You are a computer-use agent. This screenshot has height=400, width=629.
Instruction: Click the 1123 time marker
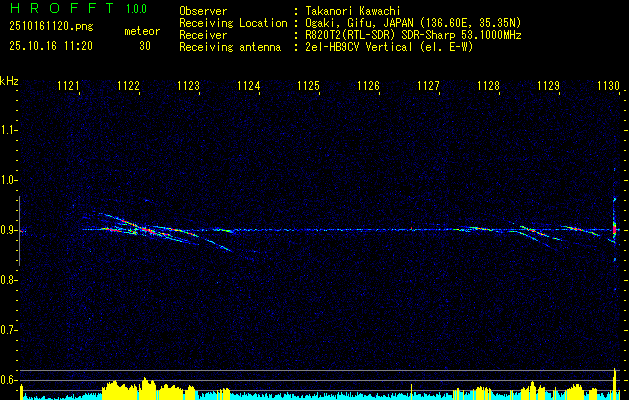tap(189, 86)
